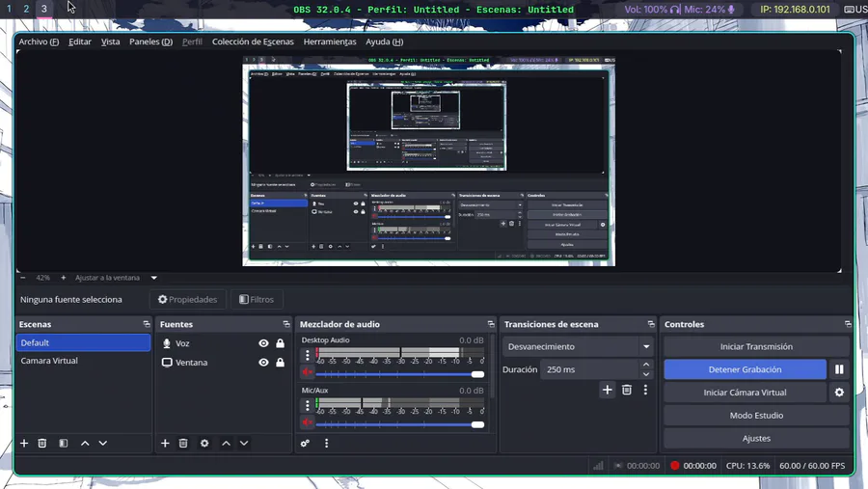Open the Ayuda menu
Viewport: 868px width, 489px height.
tap(384, 41)
